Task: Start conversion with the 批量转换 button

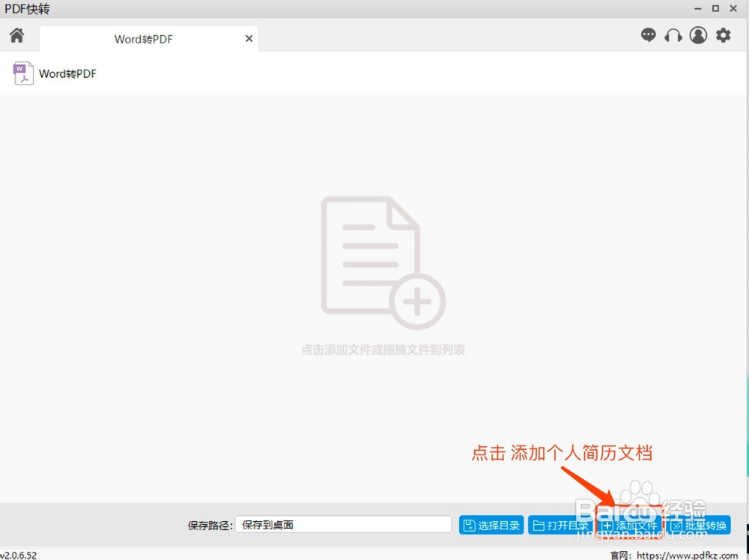Action: click(701, 525)
